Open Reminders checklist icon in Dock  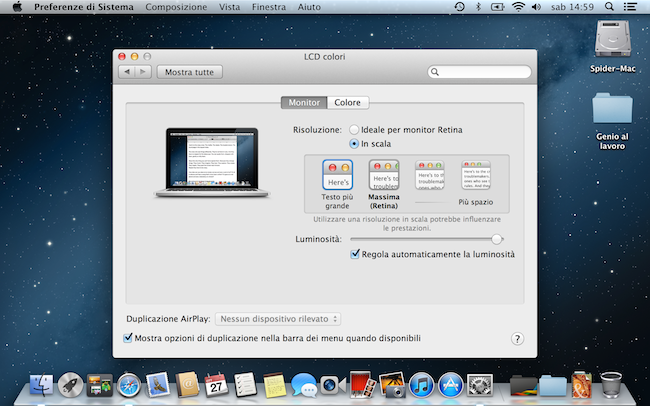click(245, 384)
